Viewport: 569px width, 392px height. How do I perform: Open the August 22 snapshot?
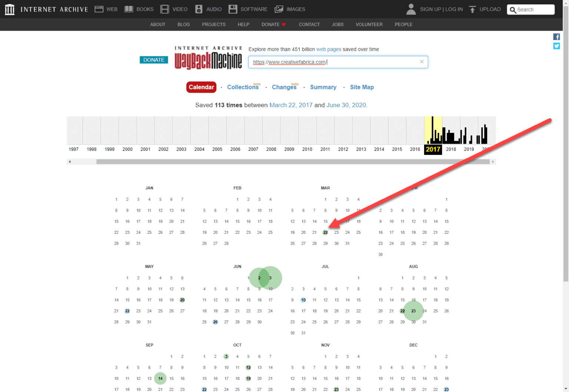point(402,311)
